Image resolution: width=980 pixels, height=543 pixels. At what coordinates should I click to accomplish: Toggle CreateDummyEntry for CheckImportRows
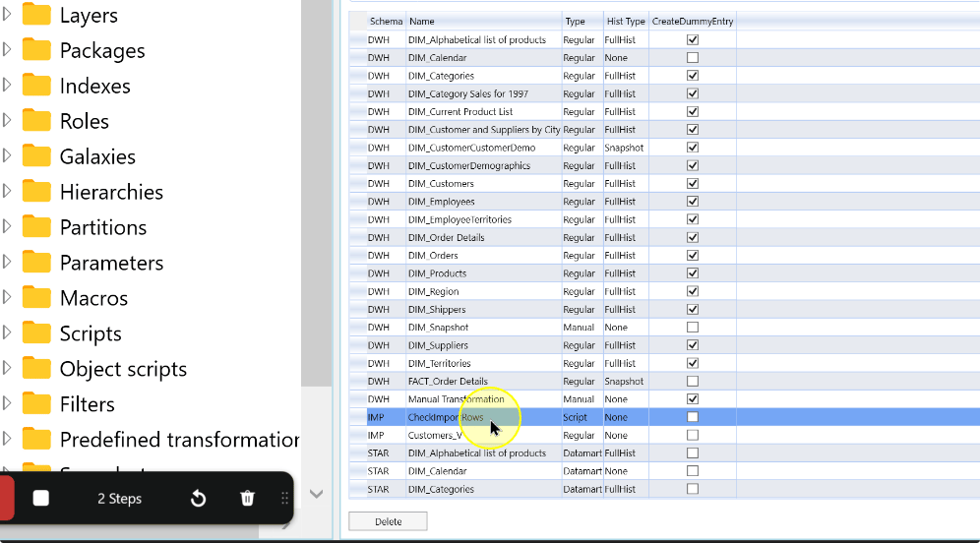[693, 417]
